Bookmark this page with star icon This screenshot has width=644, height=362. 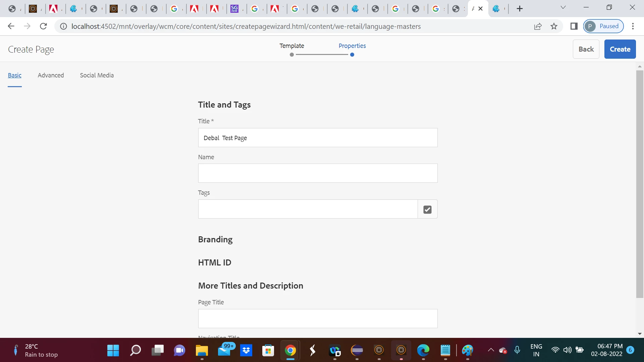click(554, 26)
